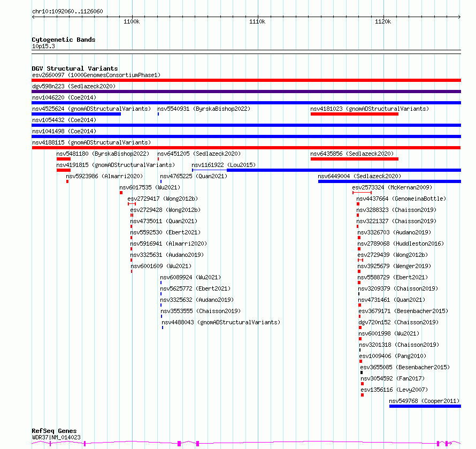Select nsv5588729 (Ebert2021) label
This screenshot has width=476, height=449.
(x=393, y=277)
